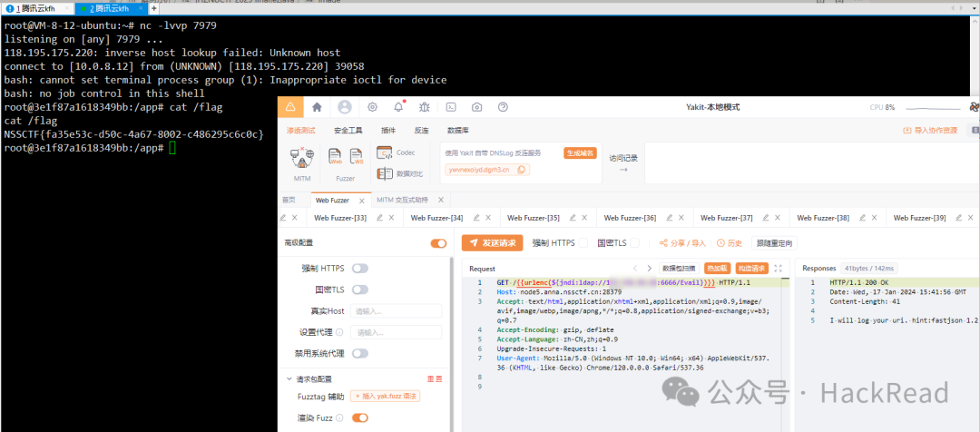The height and width of the screenshot is (432, 980).
Task: Click the Yakit warning triangle icon
Action: tap(290, 107)
